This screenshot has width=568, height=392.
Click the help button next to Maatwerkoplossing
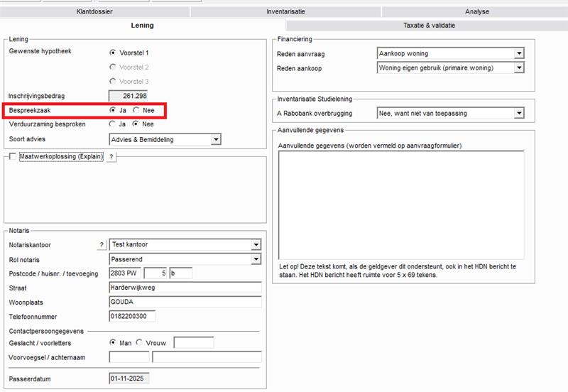coord(111,156)
